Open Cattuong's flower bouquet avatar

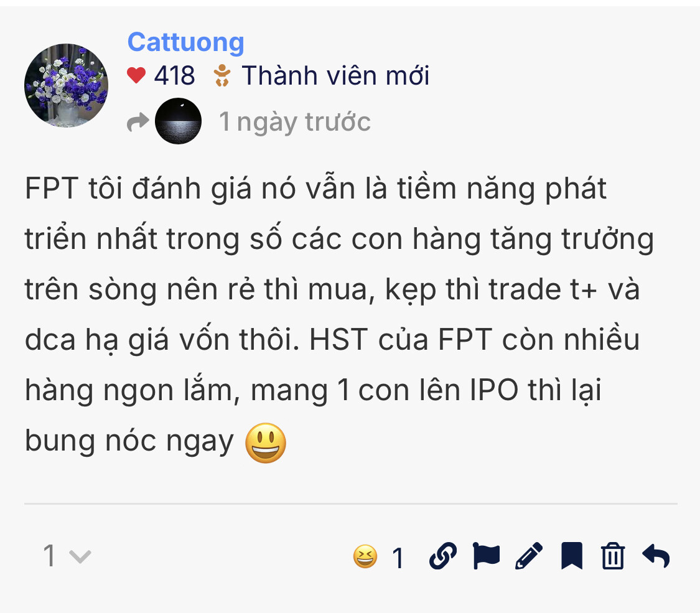click(66, 85)
